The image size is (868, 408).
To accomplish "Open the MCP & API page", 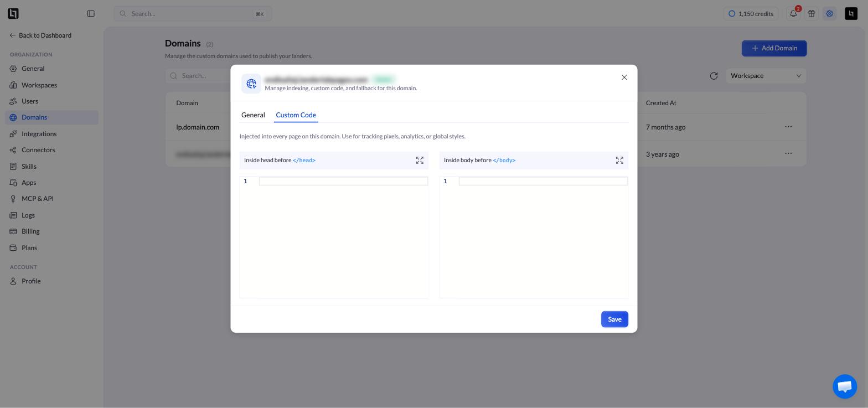I will pos(51,199).
